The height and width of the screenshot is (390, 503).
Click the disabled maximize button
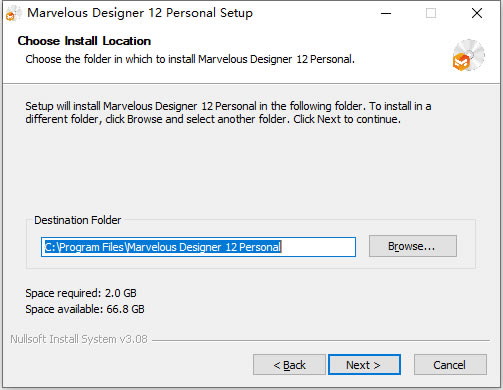pyautogui.click(x=431, y=13)
